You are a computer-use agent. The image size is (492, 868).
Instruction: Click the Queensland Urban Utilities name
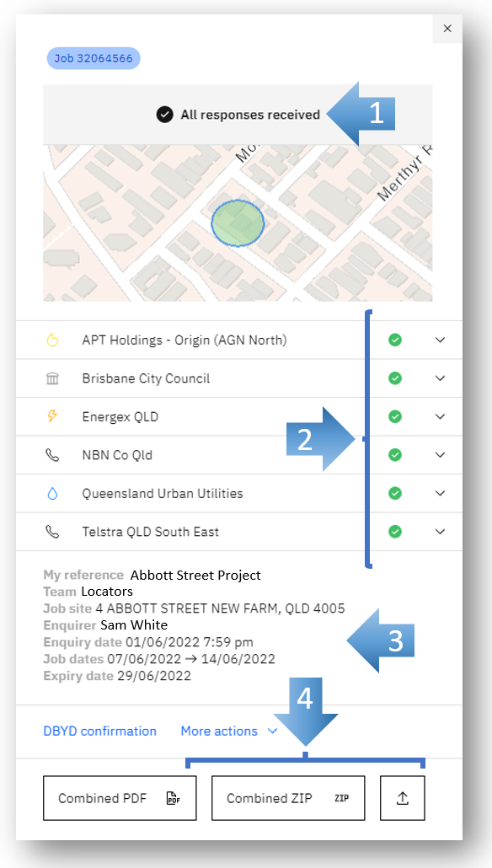pos(162,493)
